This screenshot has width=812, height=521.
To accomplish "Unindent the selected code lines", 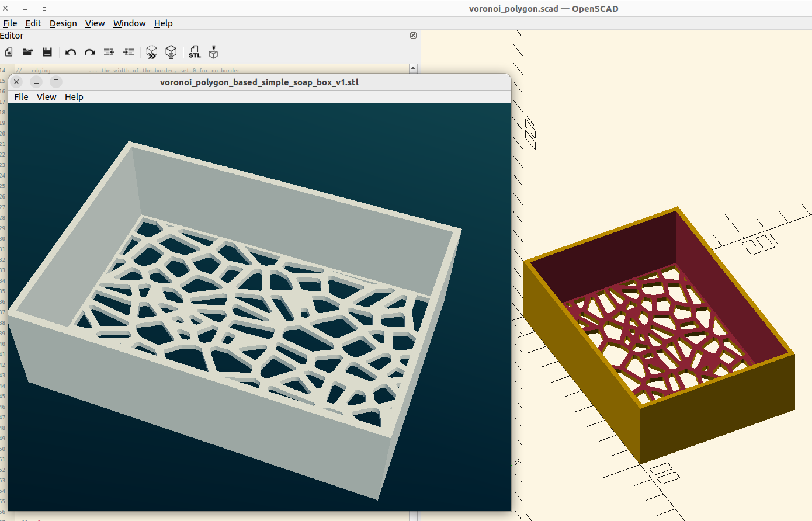I will pyautogui.click(x=109, y=52).
